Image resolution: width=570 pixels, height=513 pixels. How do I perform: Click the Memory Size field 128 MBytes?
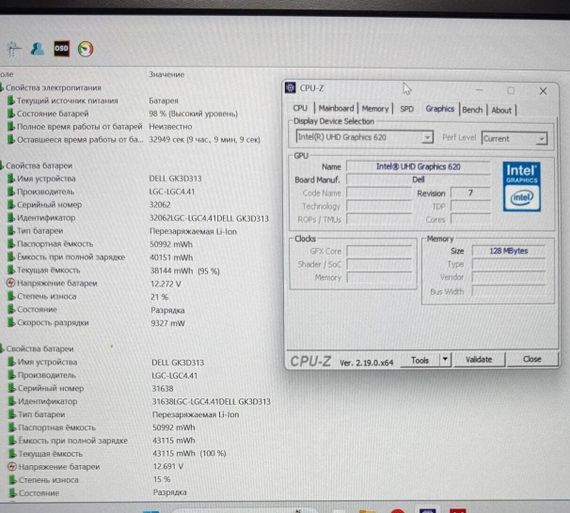[x=509, y=251]
